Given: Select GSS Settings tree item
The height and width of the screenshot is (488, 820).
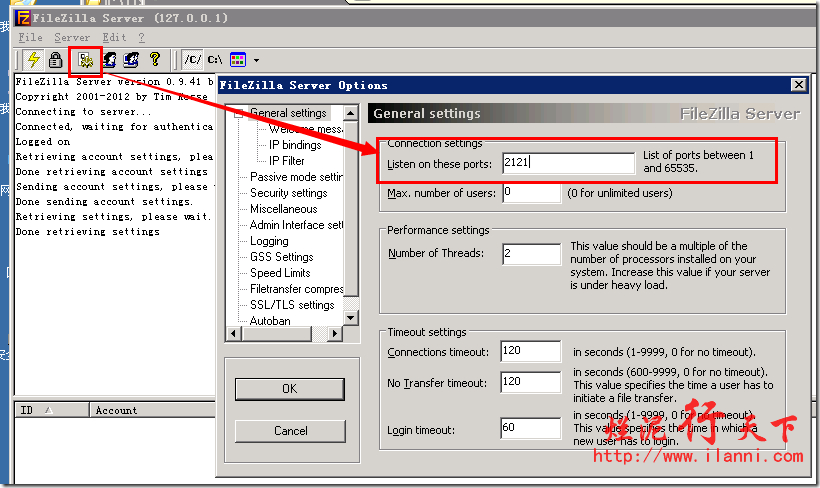Looking at the screenshot, I should pyautogui.click(x=281, y=257).
